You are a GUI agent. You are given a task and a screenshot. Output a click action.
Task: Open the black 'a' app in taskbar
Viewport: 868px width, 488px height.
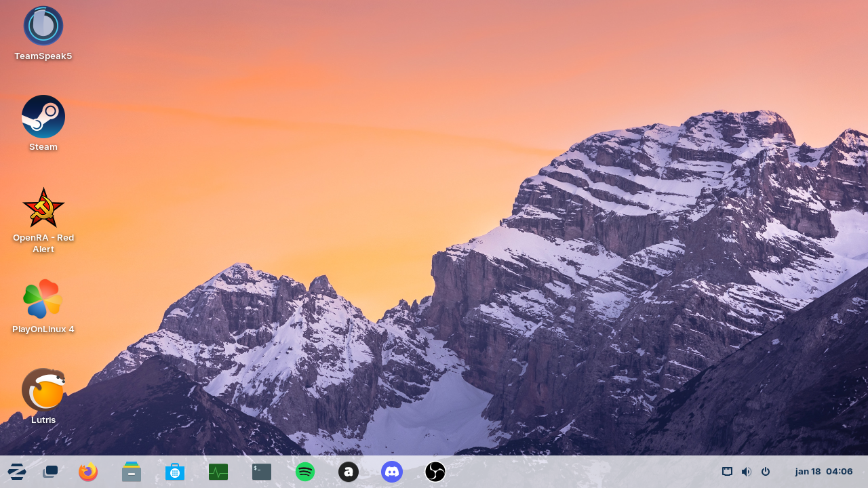(x=349, y=472)
